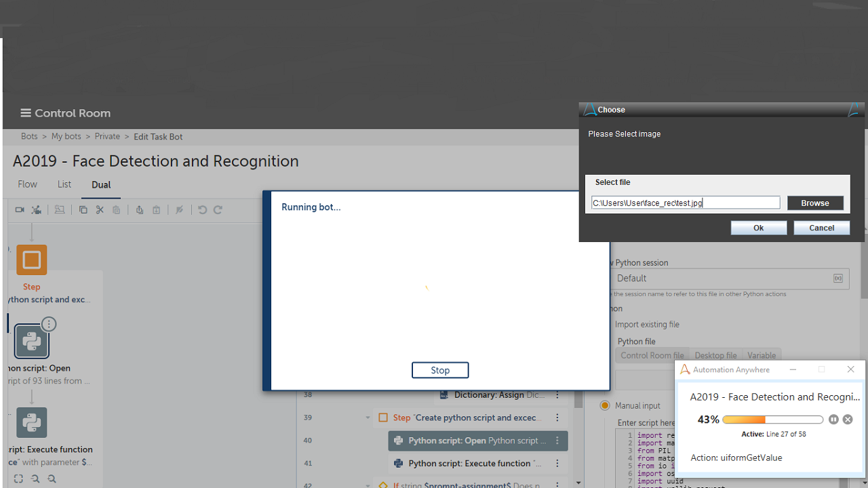Close the Automation Anywhere run window
The image size is (868, 488).
(x=851, y=369)
